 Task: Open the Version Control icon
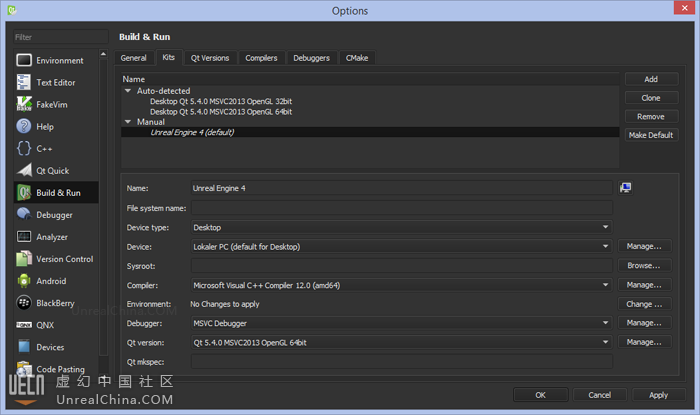[24, 259]
